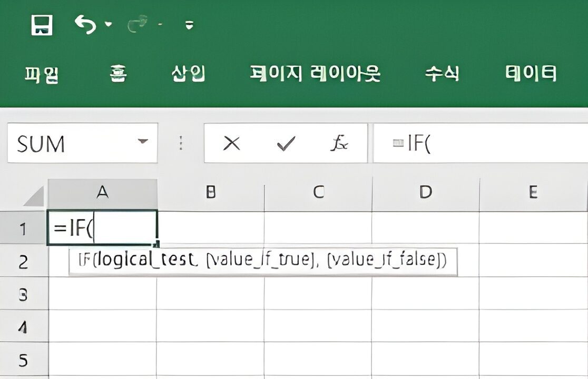Select column A header
The image size is (588, 379).
tap(103, 195)
